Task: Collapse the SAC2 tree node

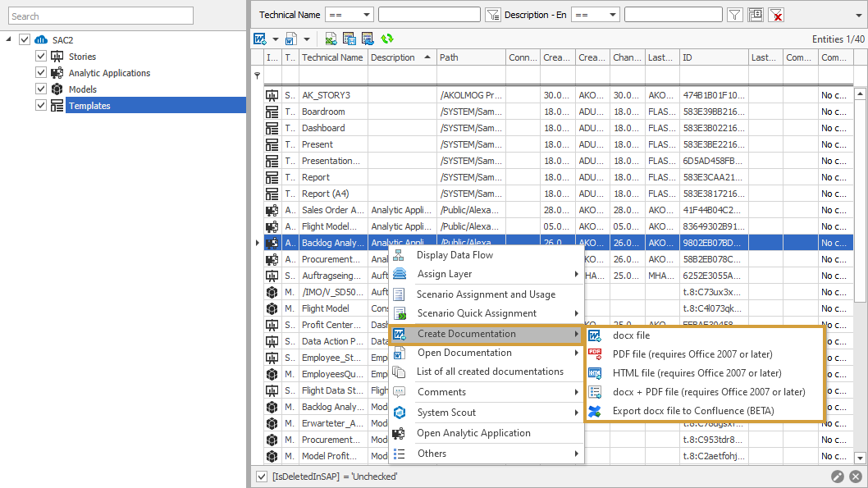Action: coord(7,39)
